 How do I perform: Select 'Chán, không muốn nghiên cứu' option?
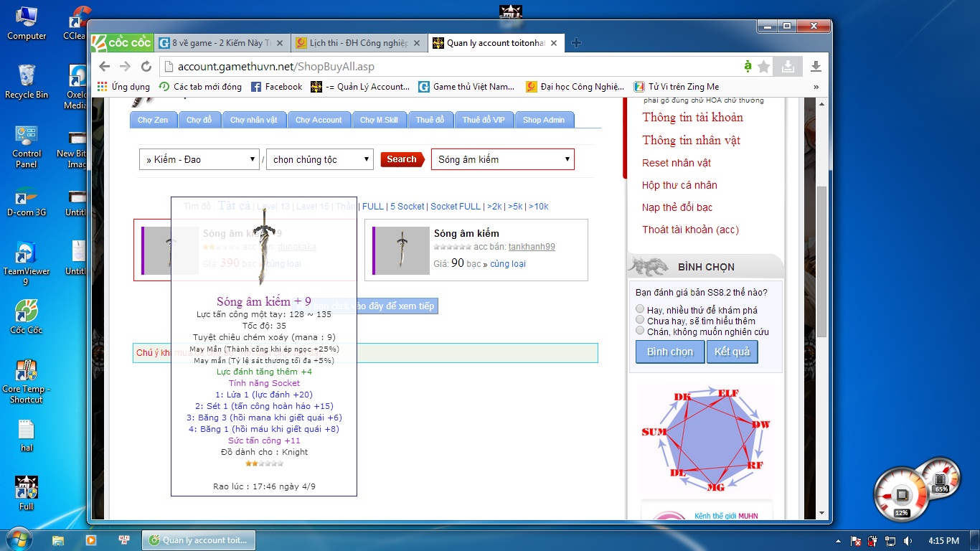640,331
